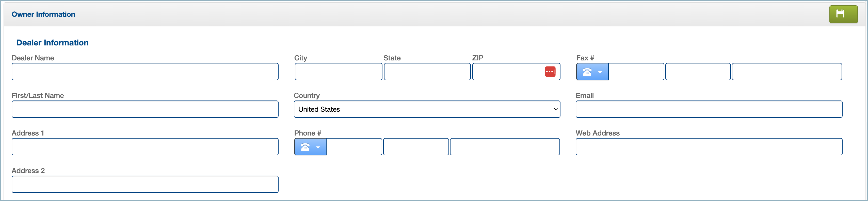Click the green save icon button

click(843, 14)
